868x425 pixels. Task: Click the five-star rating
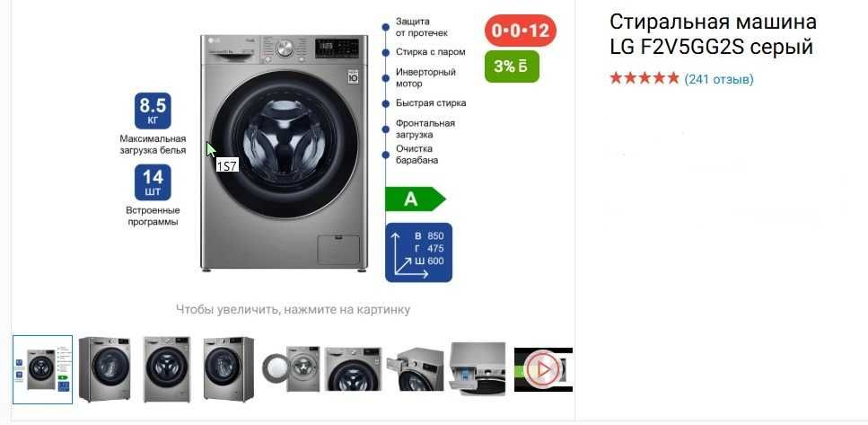click(644, 79)
